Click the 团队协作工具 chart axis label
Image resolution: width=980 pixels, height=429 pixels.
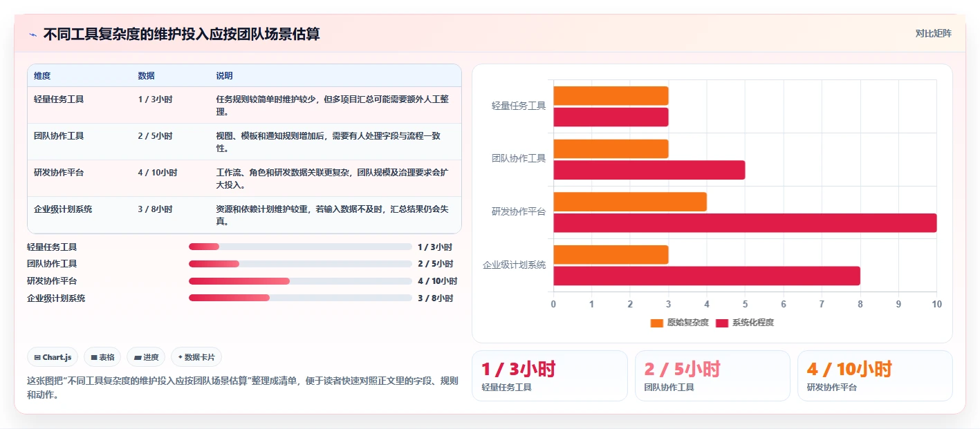click(x=519, y=158)
